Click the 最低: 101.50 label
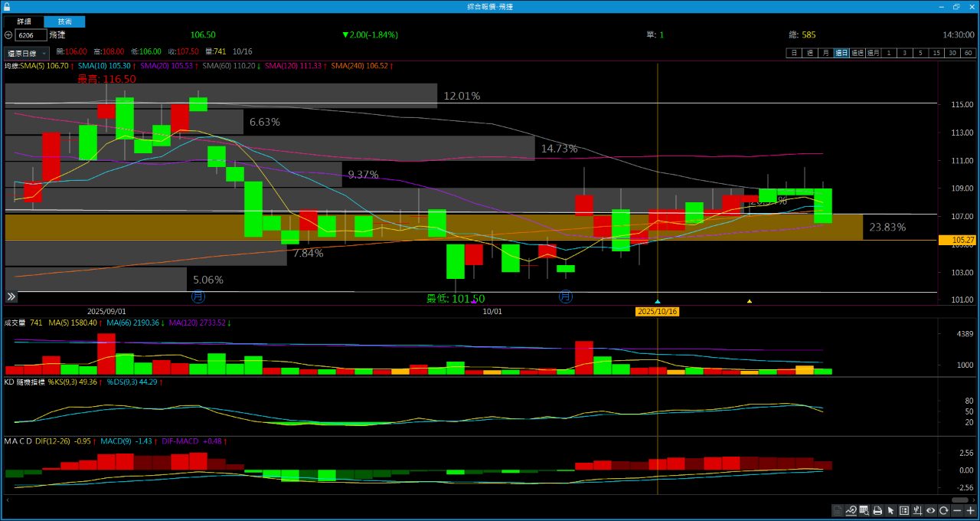The width and height of the screenshot is (980, 521). tap(456, 299)
